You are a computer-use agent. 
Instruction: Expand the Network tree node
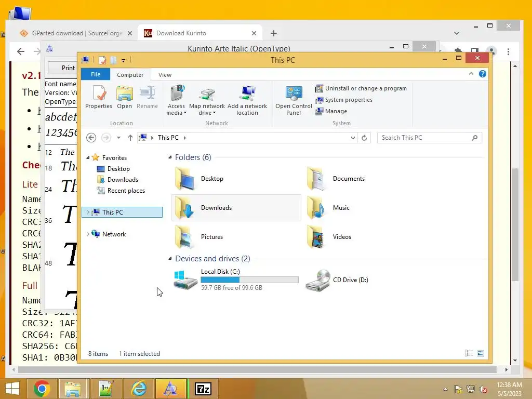pyautogui.click(x=88, y=234)
